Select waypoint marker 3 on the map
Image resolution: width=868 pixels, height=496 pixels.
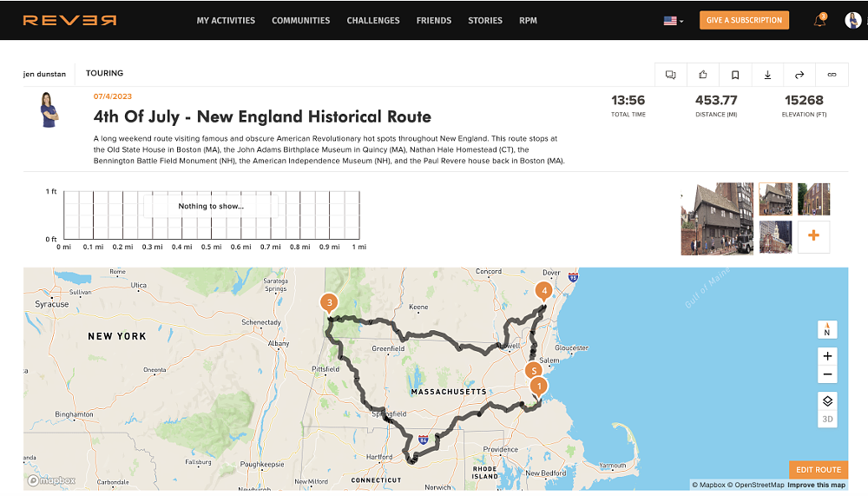[x=329, y=302]
